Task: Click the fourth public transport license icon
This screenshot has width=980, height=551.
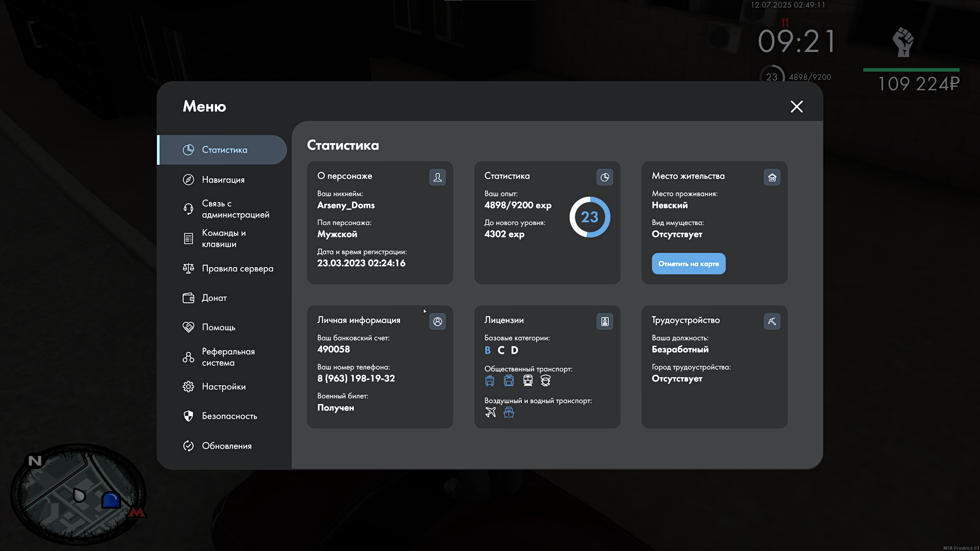Action: (546, 381)
